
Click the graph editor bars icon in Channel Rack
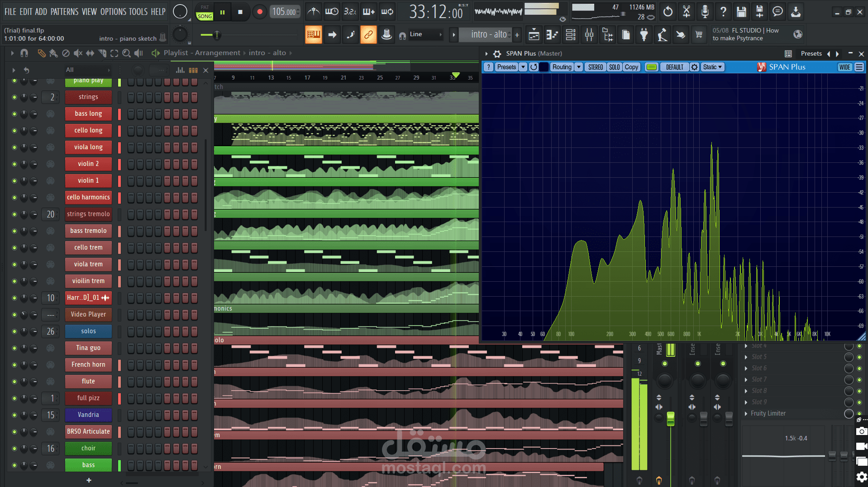point(180,70)
